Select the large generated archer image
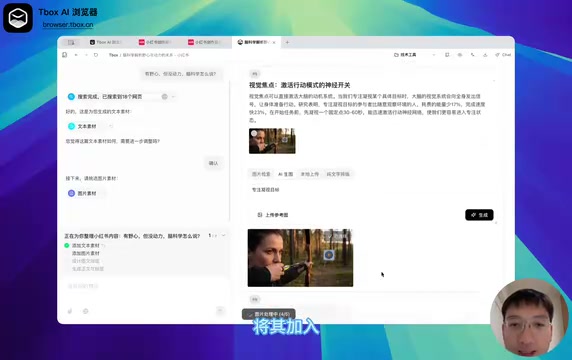This screenshot has height=360, width=572. point(300,258)
